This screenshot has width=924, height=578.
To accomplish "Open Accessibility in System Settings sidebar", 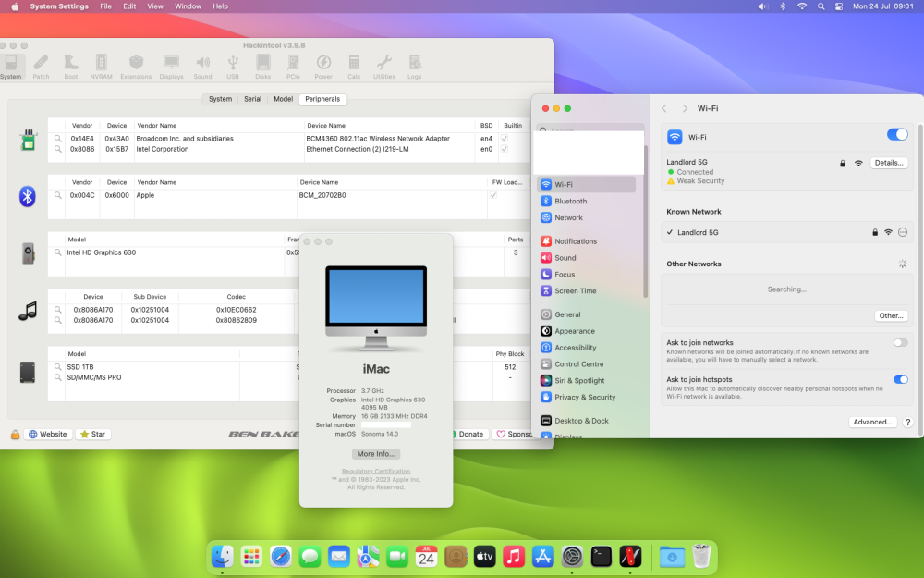I will pos(587,348).
